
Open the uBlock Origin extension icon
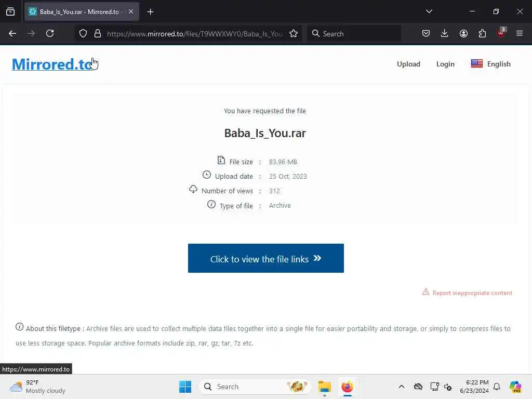pos(501,33)
